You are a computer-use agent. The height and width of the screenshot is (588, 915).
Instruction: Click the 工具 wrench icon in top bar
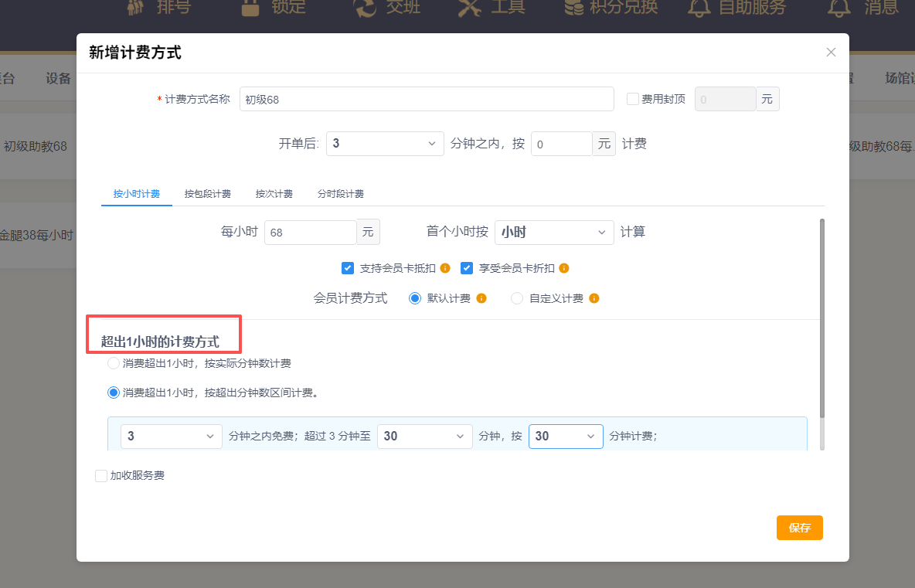click(469, 7)
